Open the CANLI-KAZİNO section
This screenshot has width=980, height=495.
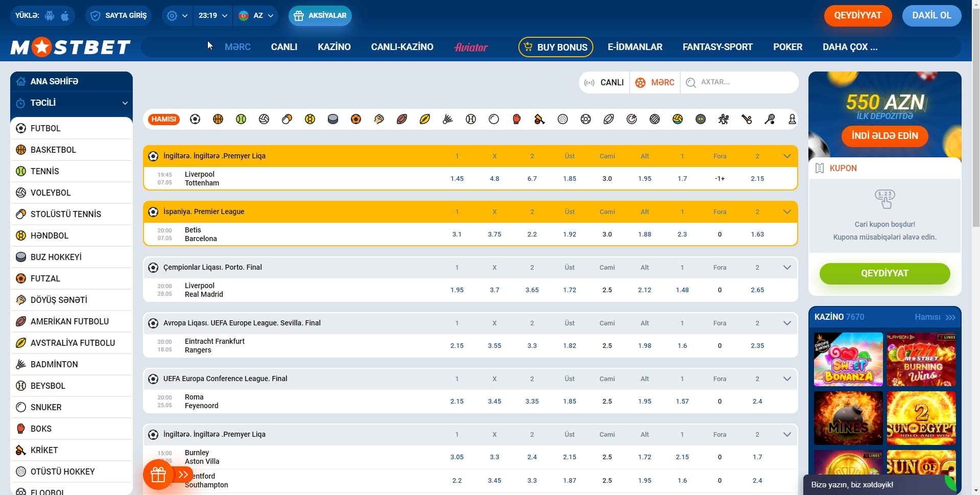[x=402, y=47]
